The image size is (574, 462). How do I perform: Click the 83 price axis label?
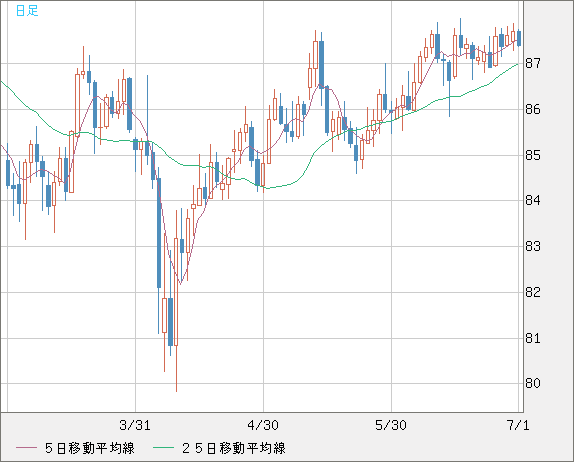[x=533, y=246]
